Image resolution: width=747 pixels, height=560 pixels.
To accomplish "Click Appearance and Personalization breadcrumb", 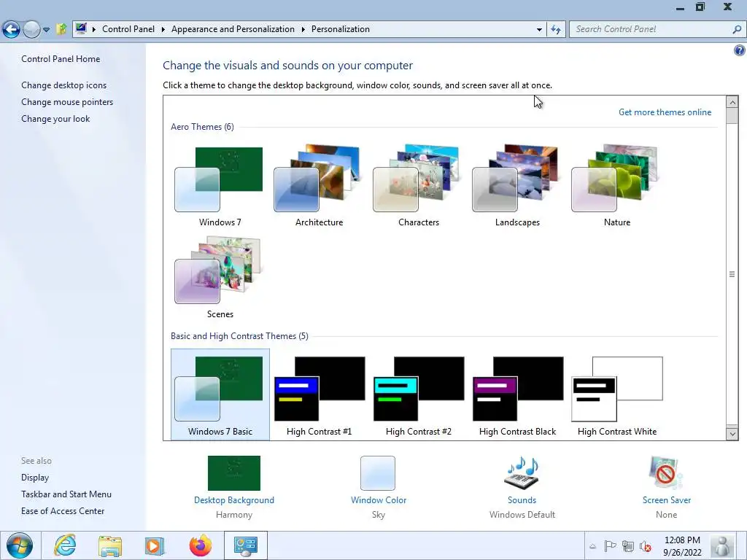I will coord(233,29).
